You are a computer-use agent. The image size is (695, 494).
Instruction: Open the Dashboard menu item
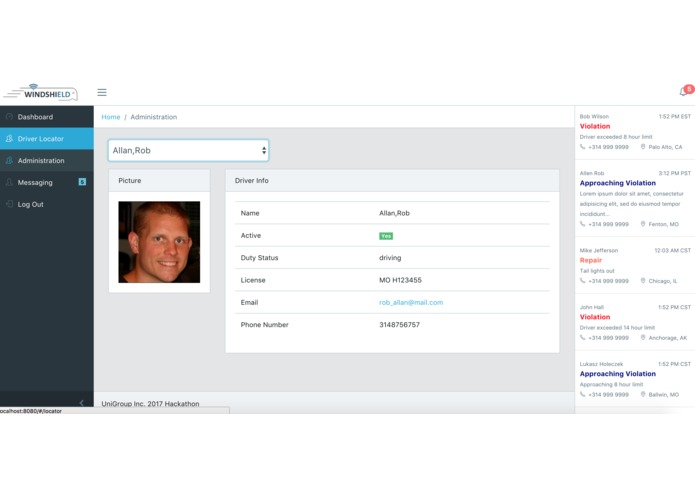point(47,117)
